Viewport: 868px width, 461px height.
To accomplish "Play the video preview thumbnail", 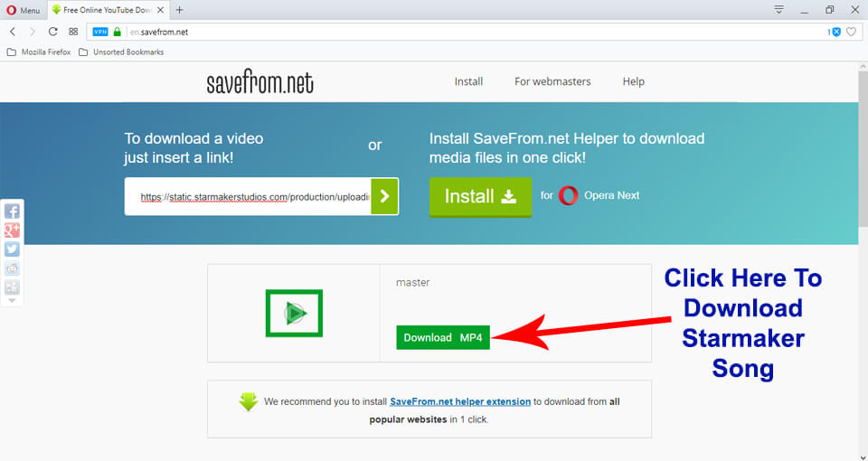I will pos(294,314).
